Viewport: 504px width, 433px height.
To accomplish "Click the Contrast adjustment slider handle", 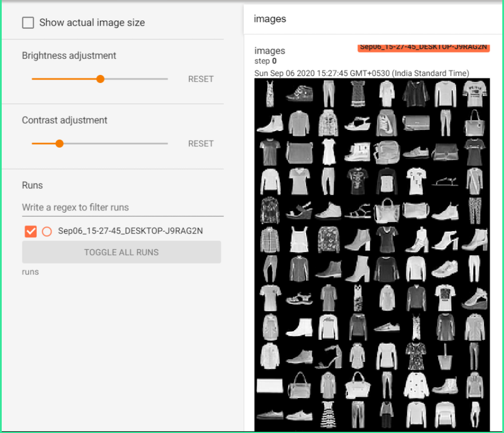I will (x=59, y=144).
